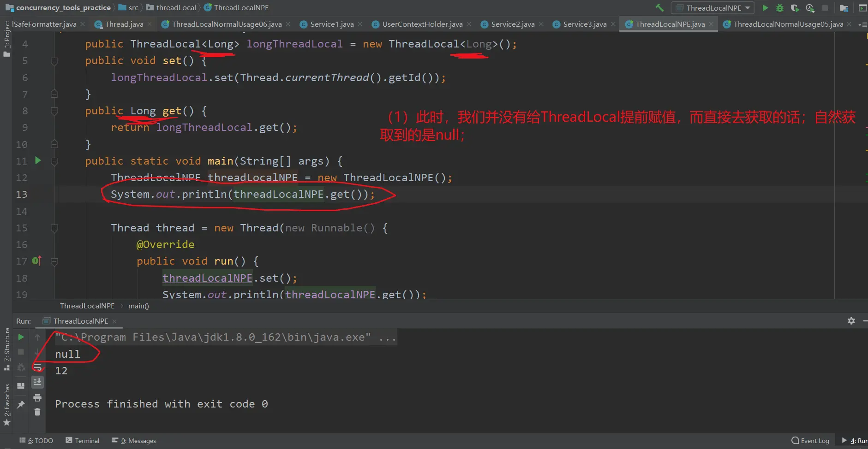The image size is (868, 449).
Task: Collapse the set() method fold on line 5
Action: click(54, 61)
